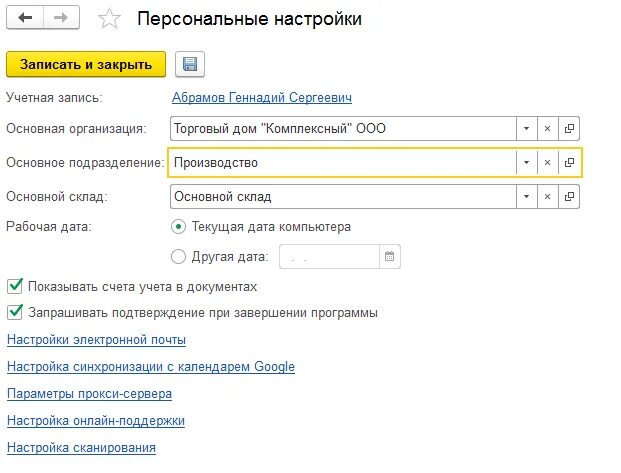Open Настройки электронной почты link
Screen dimensions: 621x473
(97, 340)
